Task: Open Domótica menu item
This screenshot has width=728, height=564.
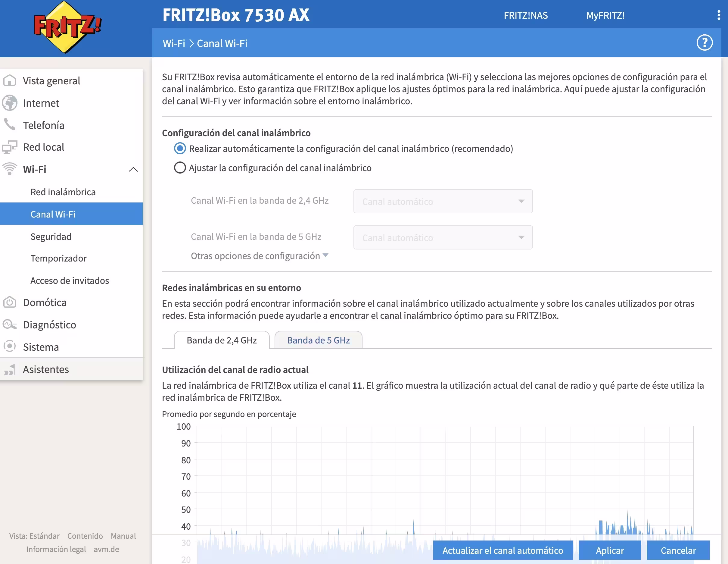Action: (x=71, y=302)
